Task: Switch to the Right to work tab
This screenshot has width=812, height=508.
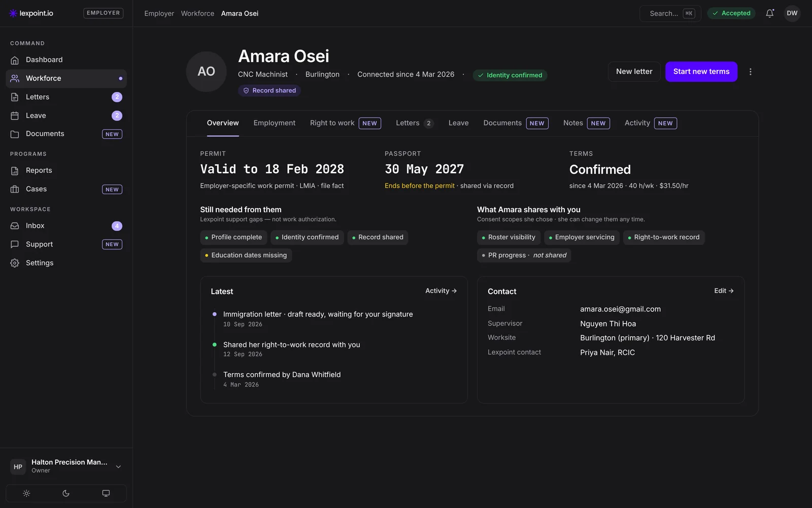Action: coord(346,123)
